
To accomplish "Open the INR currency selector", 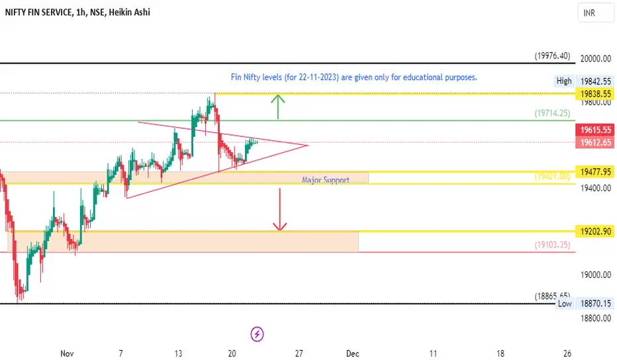I will [595, 13].
